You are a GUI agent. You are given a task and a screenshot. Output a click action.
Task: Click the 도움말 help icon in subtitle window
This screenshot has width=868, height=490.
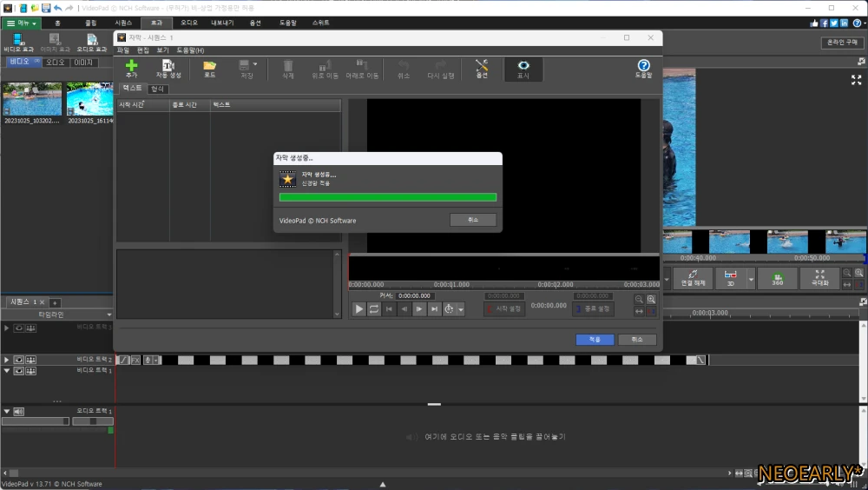pyautogui.click(x=643, y=69)
